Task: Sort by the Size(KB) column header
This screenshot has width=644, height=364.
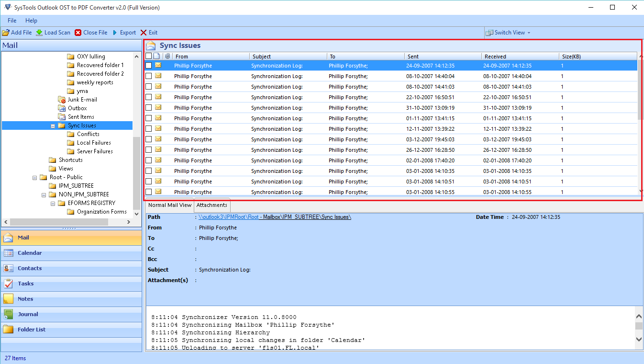Action: click(x=598, y=57)
